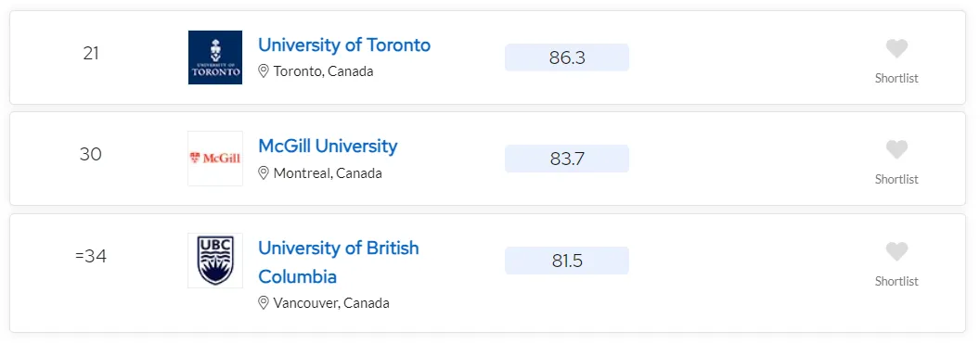Open the University of British Columbia link
This screenshot has height=344, width=980.
click(338, 262)
